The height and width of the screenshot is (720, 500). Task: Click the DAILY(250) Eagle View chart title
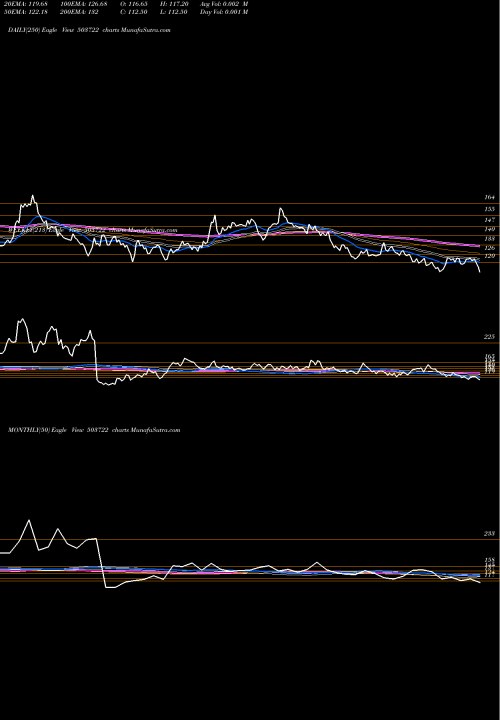[90, 30]
